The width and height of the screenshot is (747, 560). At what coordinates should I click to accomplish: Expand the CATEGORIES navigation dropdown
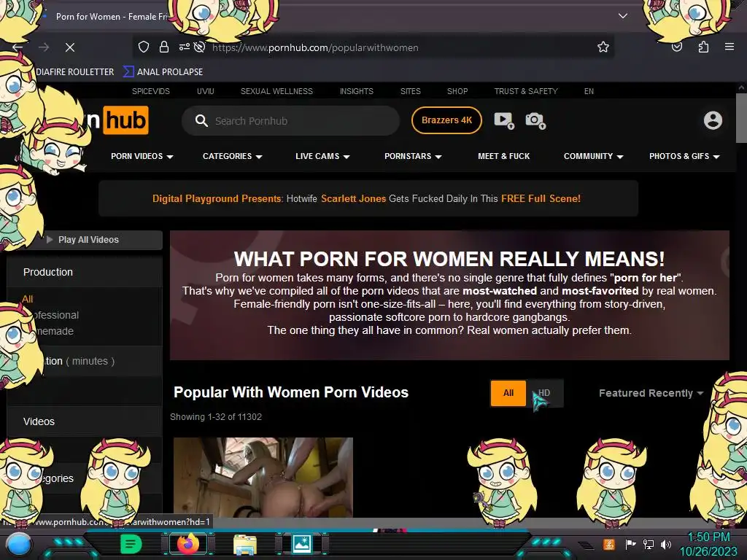[233, 156]
